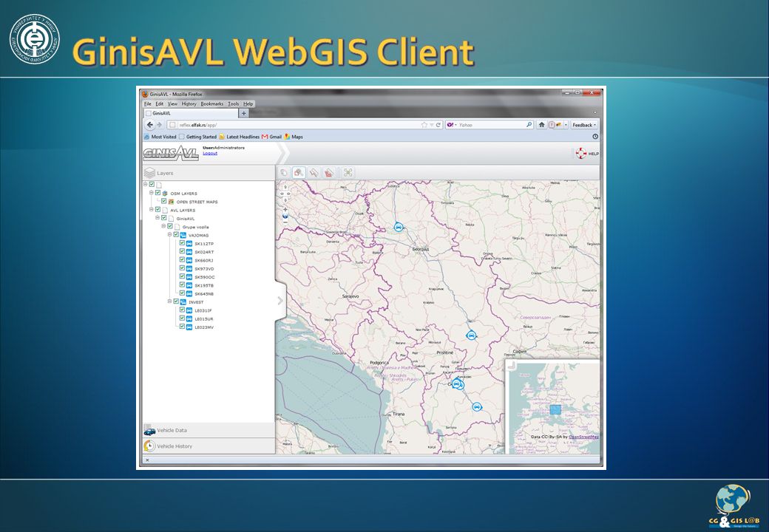This screenshot has width=769, height=532.
Task: Open the File menu
Action: [x=148, y=104]
